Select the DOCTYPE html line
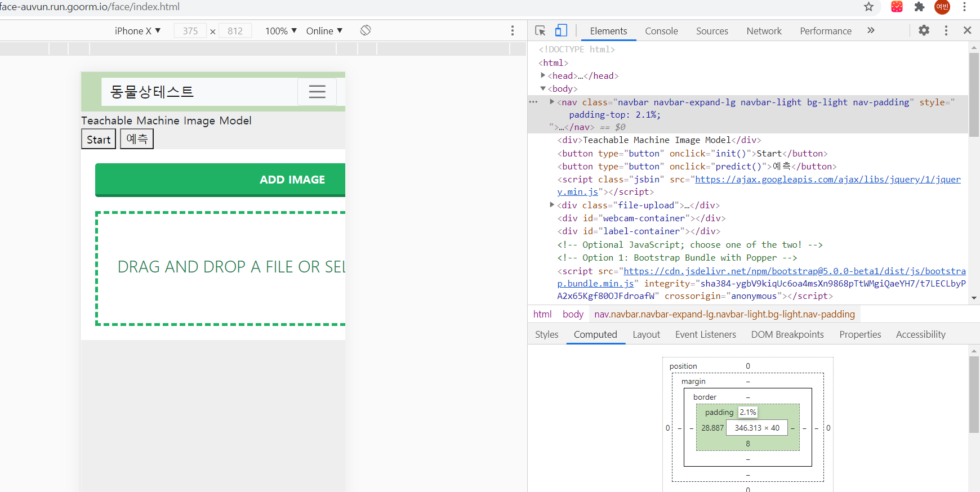This screenshot has width=980, height=492. (577, 50)
